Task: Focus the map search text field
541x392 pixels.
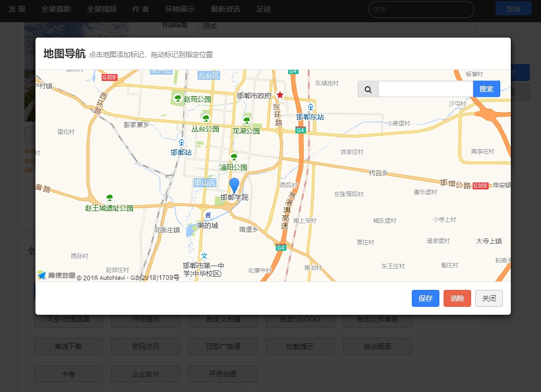Action: (425, 89)
